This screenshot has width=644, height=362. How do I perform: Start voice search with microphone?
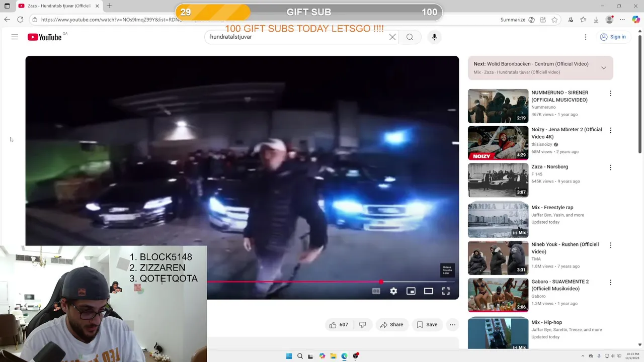tap(434, 37)
